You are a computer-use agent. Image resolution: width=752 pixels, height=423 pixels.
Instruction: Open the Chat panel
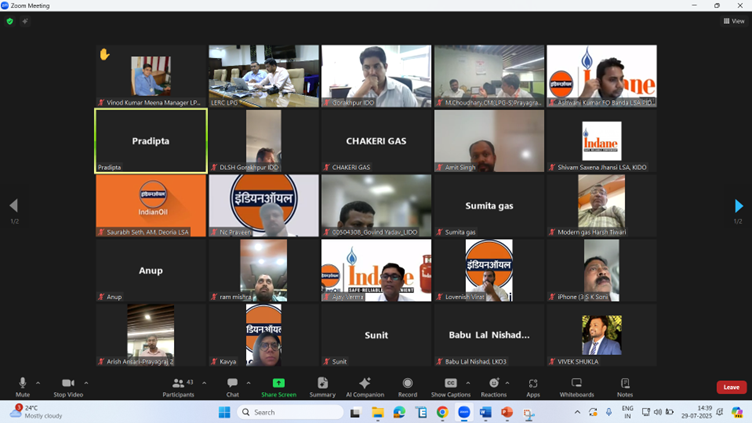point(232,385)
